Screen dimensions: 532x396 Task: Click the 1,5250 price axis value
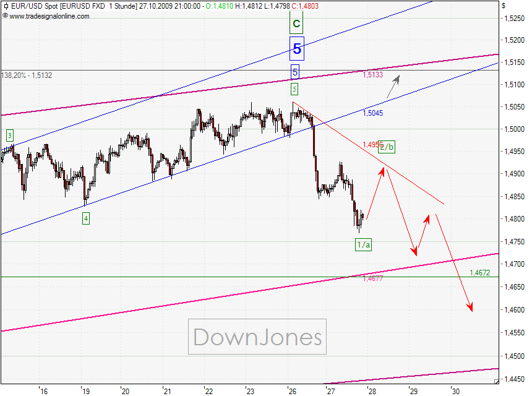[x=514, y=19]
